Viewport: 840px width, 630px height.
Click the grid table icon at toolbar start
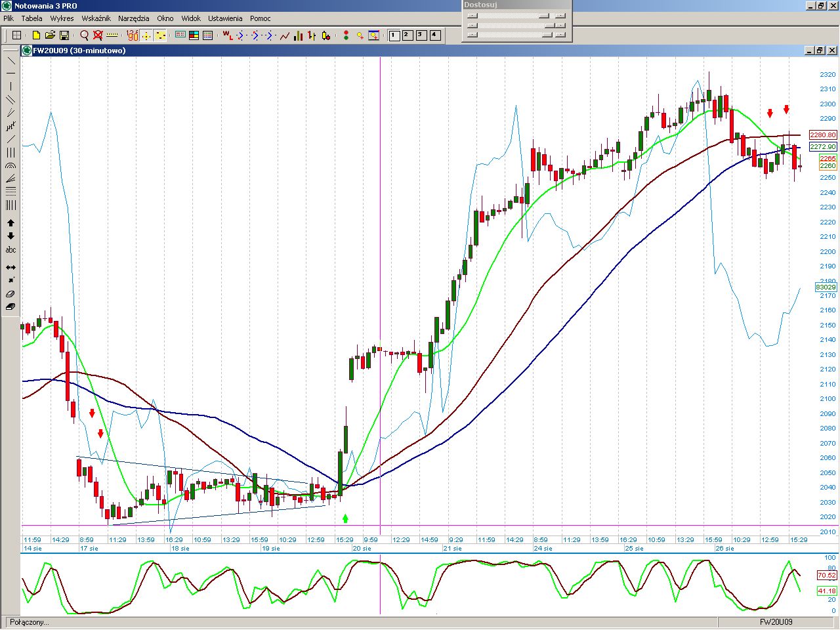(17, 35)
